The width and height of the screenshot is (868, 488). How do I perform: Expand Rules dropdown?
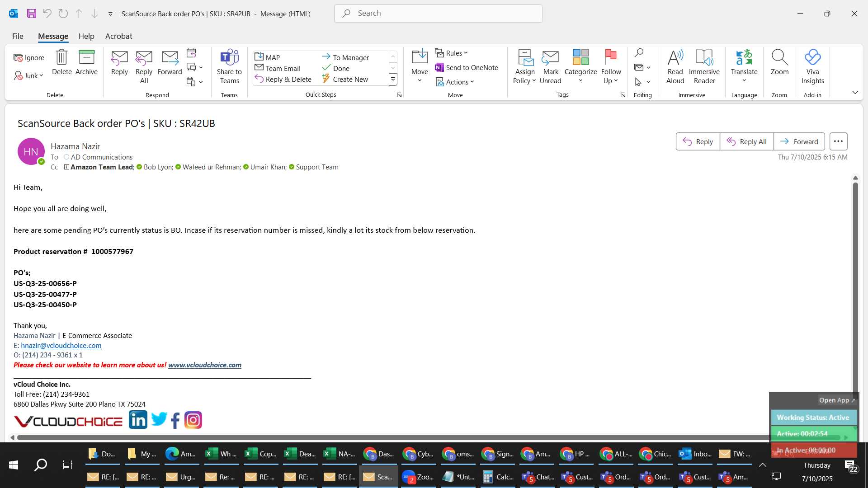coord(451,53)
